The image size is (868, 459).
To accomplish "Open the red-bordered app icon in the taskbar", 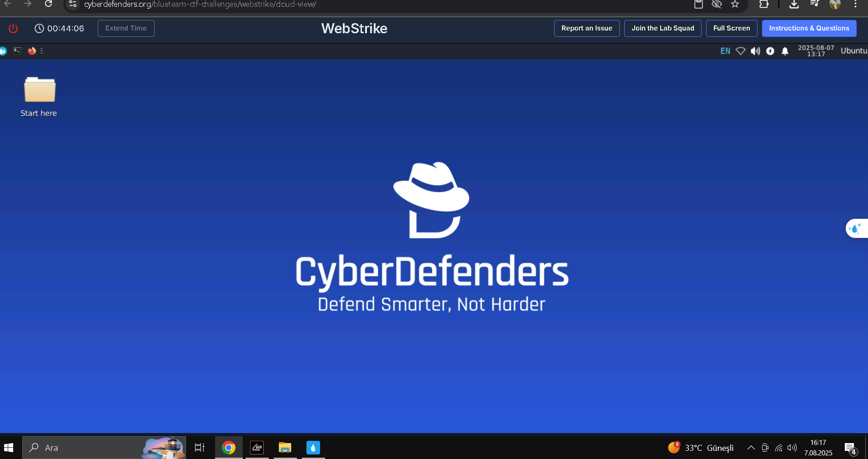I will (257, 448).
